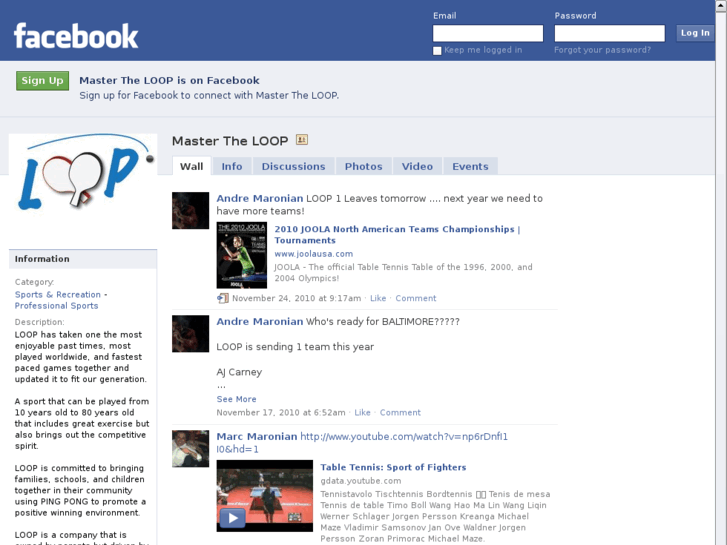Click the Email input field
This screenshot has height=545, width=727.
[x=488, y=33]
